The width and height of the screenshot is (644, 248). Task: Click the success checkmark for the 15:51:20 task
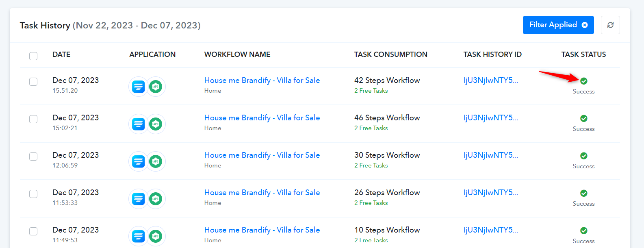[583, 81]
